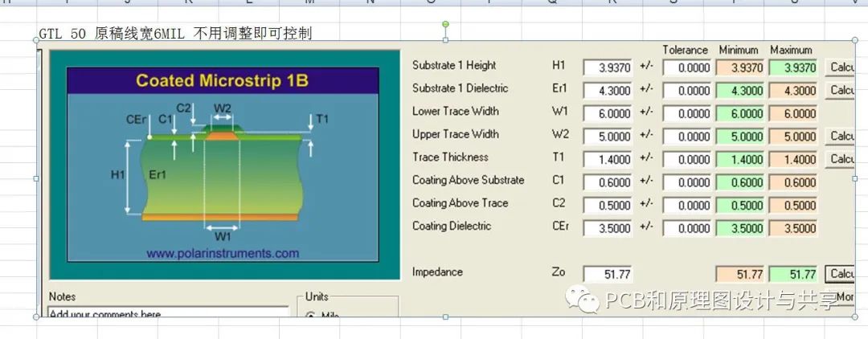Select the Mils units radio button
Image resolution: width=868 pixels, height=339 pixels.
coord(312,315)
